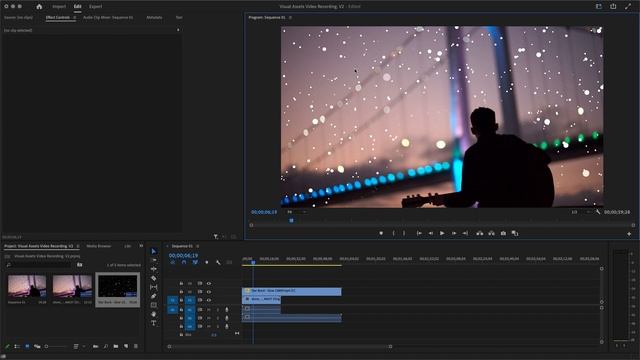Switch to the Import tab
Image resolution: width=640 pixels, height=360 pixels.
[x=59, y=7]
